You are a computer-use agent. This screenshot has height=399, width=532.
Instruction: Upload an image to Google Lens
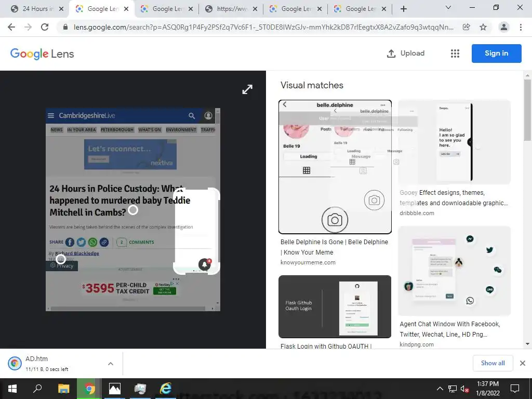pos(406,54)
